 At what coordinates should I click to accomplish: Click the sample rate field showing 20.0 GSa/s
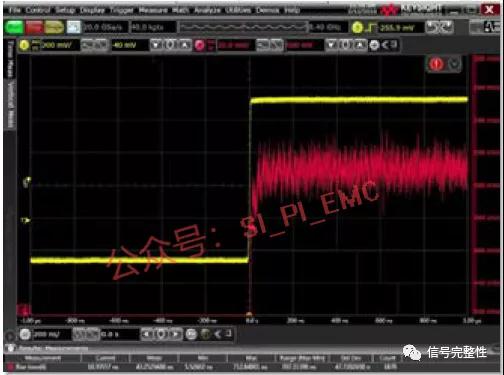[105, 27]
